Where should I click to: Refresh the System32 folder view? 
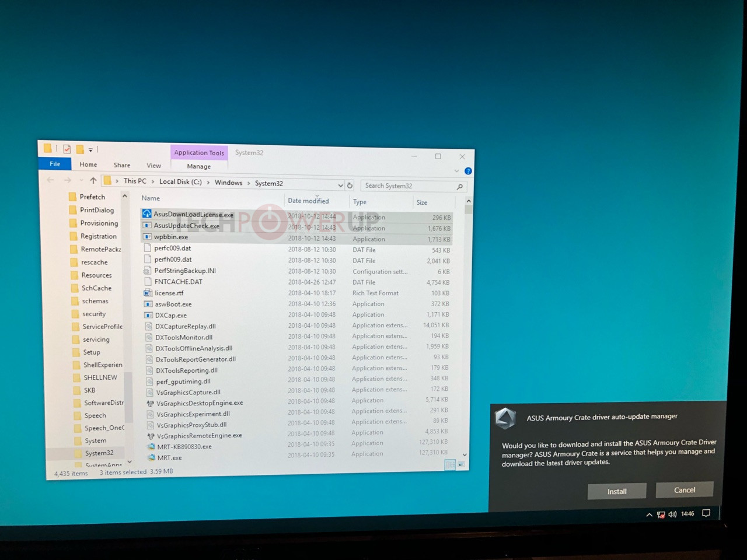350,185
